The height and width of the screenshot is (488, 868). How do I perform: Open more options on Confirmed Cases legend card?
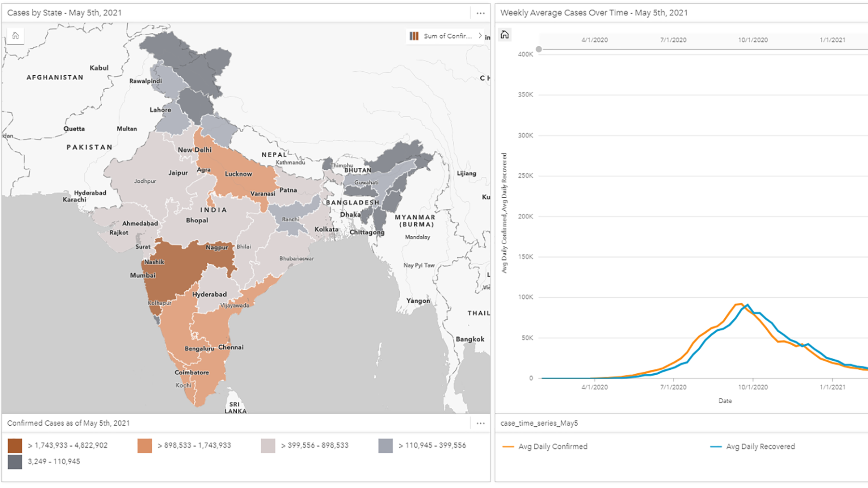pyautogui.click(x=480, y=423)
